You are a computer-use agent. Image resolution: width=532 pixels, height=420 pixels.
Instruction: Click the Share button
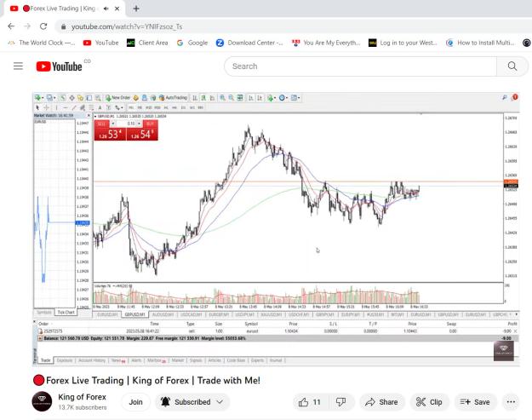(381, 402)
